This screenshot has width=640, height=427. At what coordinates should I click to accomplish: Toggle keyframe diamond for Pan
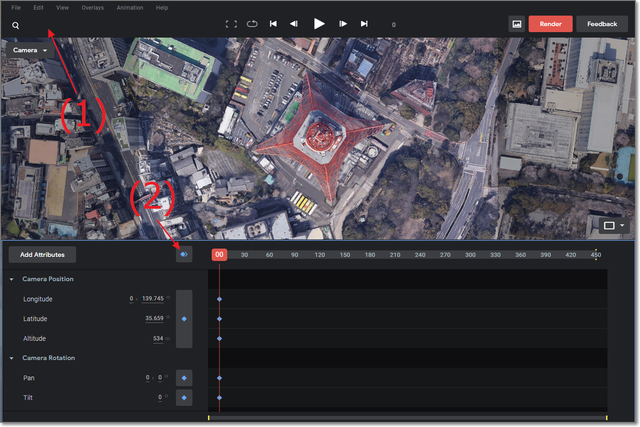coord(184,378)
